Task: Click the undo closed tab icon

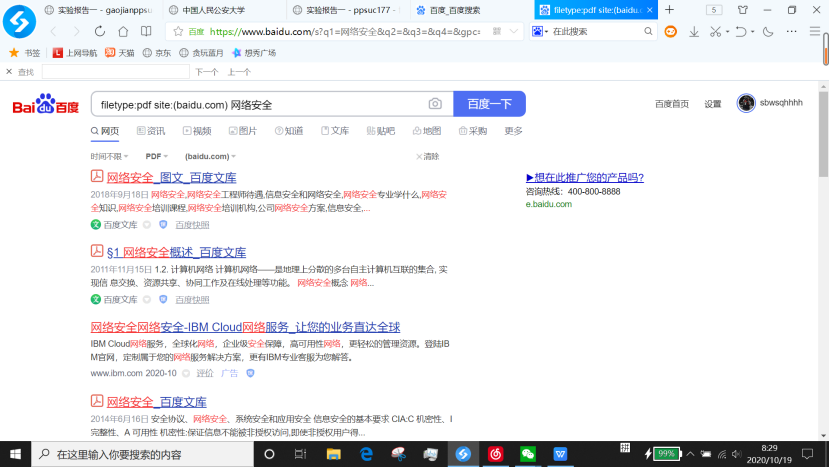Action: coord(741,32)
